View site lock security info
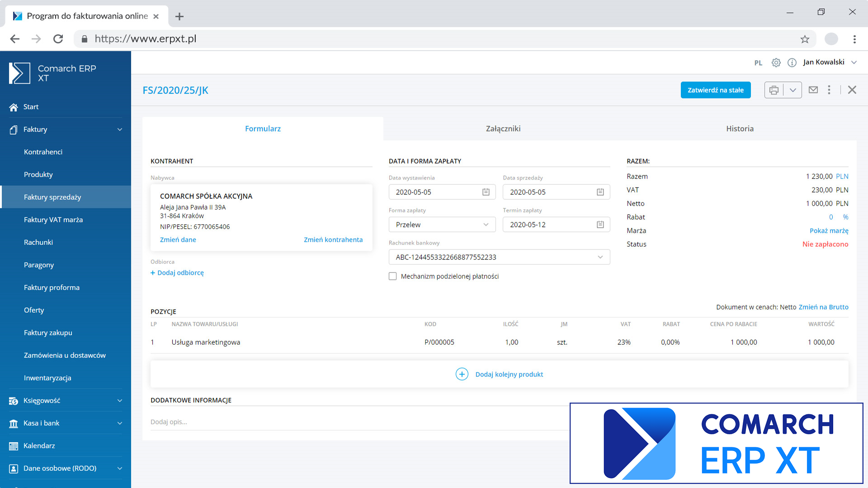This screenshot has height=488, width=868. pyautogui.click(x=84, y=39)
